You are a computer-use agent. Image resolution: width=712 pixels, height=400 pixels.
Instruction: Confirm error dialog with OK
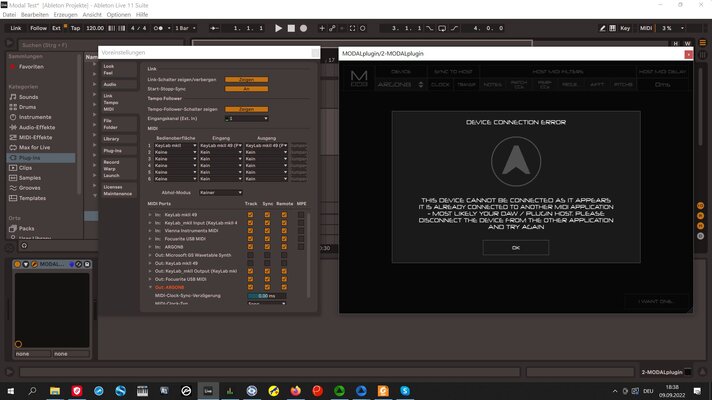coord(516,248)
